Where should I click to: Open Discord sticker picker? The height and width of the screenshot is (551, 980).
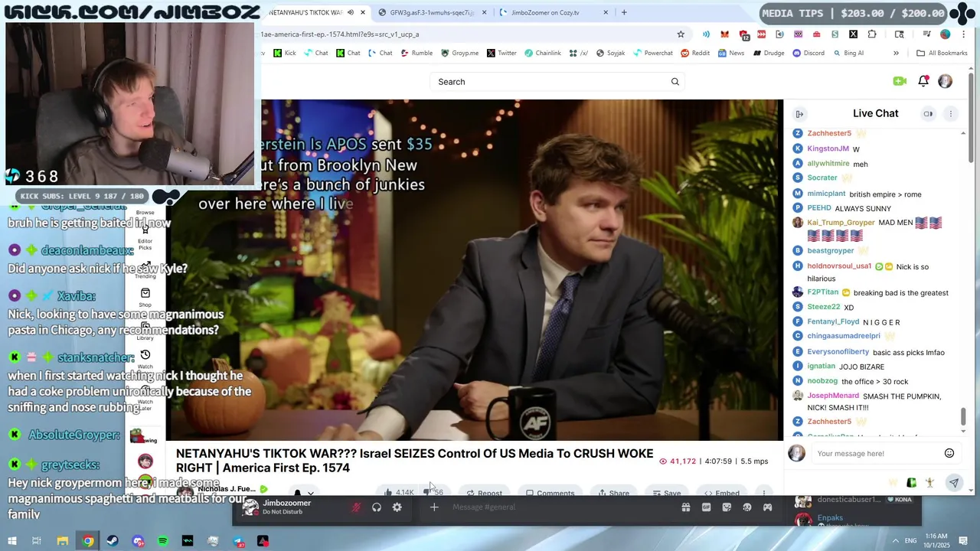(727, 507)
